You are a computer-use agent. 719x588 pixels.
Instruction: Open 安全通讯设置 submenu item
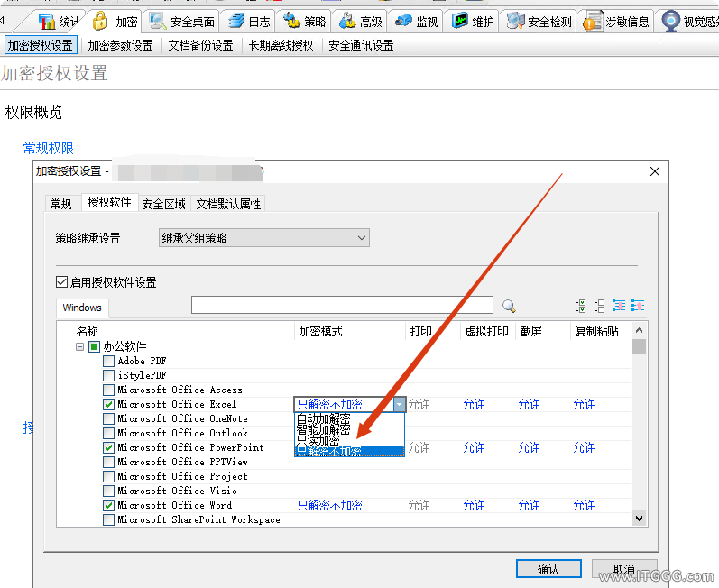[x=361, y=45]
